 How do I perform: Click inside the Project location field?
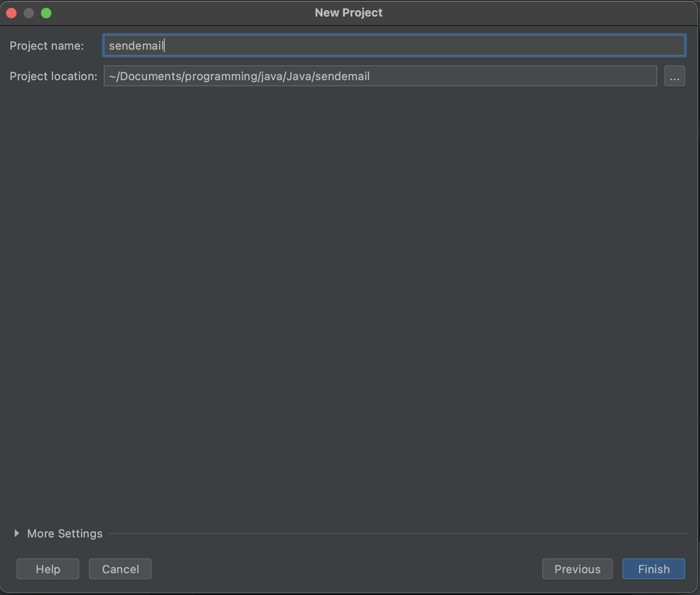tap(479, 76)
